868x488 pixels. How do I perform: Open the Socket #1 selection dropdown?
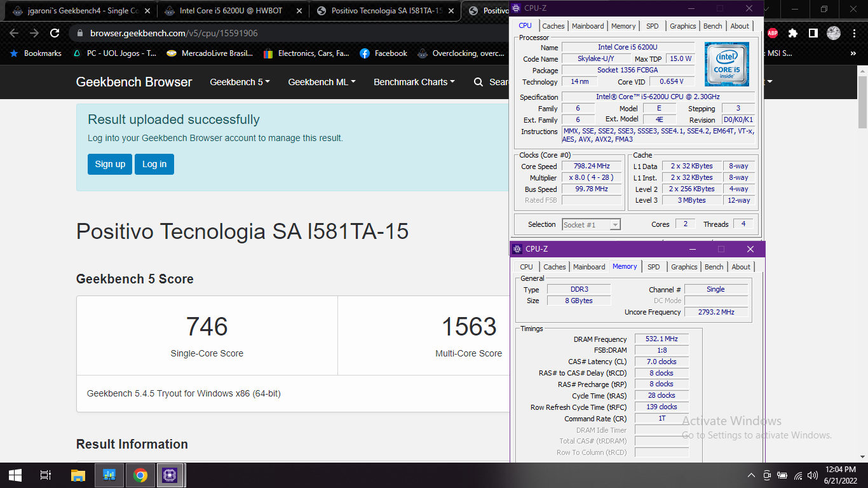[x=592, y=224]
